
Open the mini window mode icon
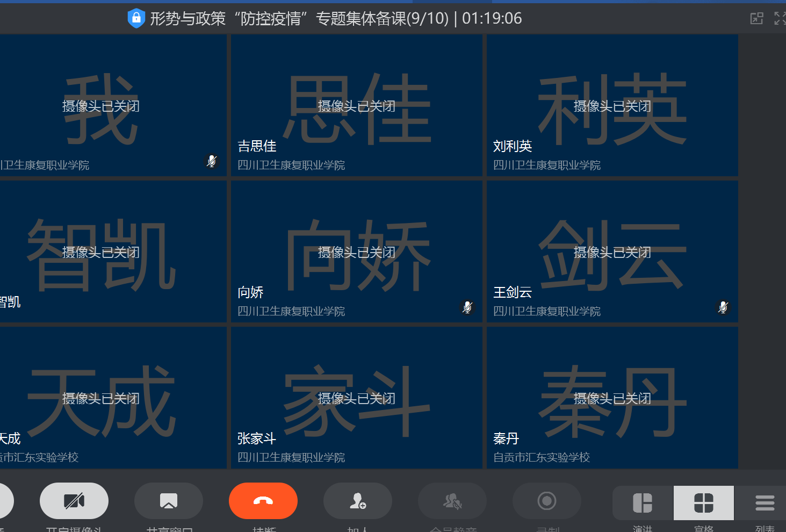(756, 18)
